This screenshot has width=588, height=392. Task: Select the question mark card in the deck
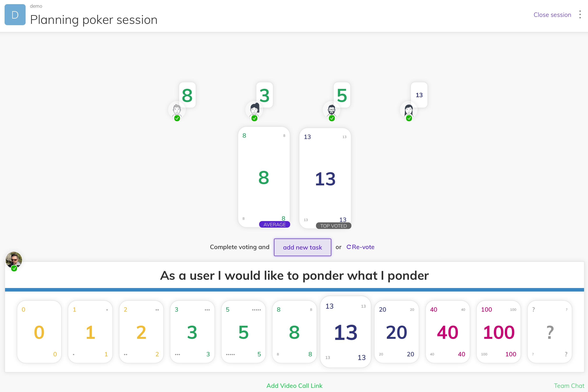[x=550, y=332]
